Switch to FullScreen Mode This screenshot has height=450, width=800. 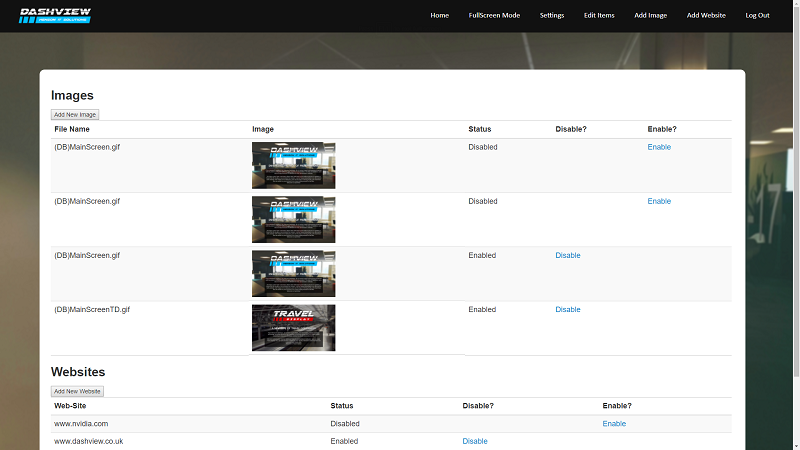tap(494, 15)
